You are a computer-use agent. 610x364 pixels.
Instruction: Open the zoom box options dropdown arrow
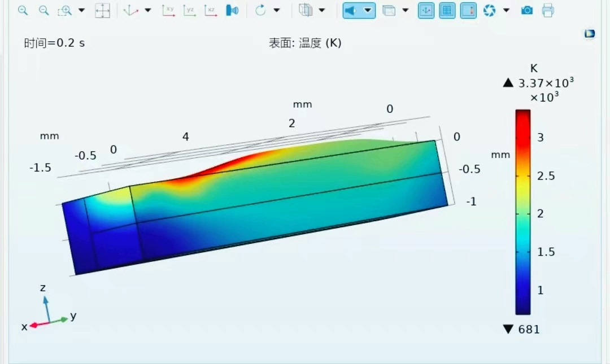pos(81,11)
